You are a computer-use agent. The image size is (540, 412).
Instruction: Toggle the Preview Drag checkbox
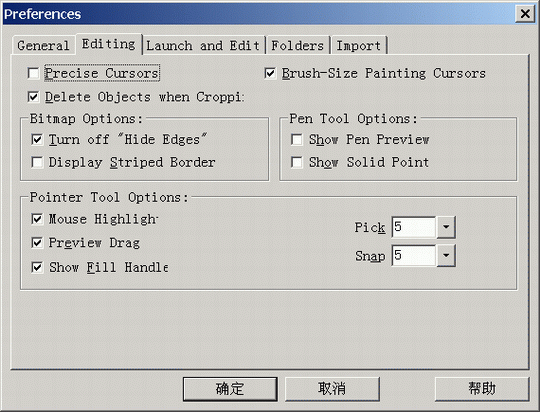point(37,243)
